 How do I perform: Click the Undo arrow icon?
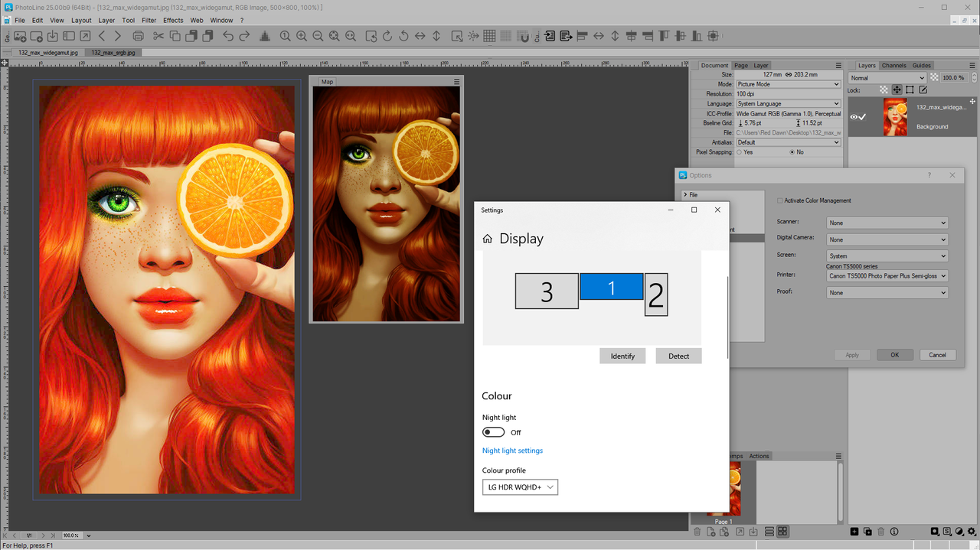point(228,36)
